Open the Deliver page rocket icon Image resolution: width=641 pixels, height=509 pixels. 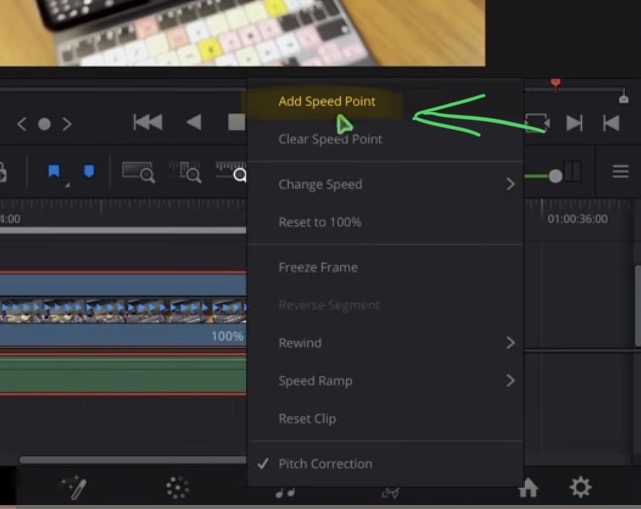click(390, 493)
